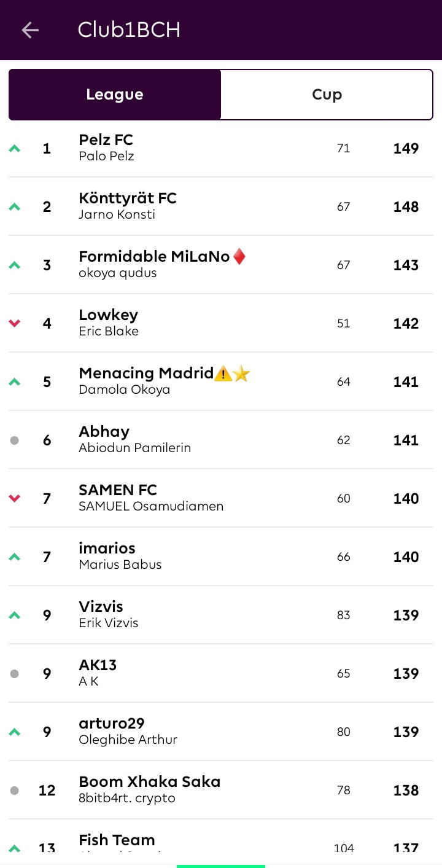Image resolution: width=442 pixels, height=868 pixels.
Task: Click Vizvis gameweek score 83
Action: coord(344,616)
